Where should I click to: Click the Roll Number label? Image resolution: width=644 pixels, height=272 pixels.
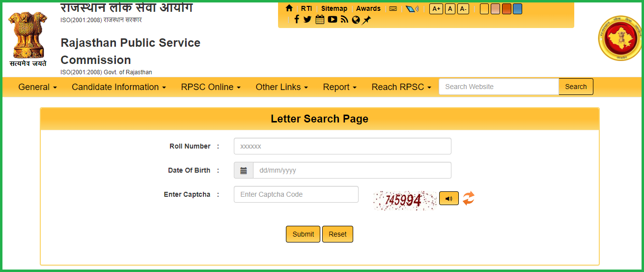[x=190, y=146]
